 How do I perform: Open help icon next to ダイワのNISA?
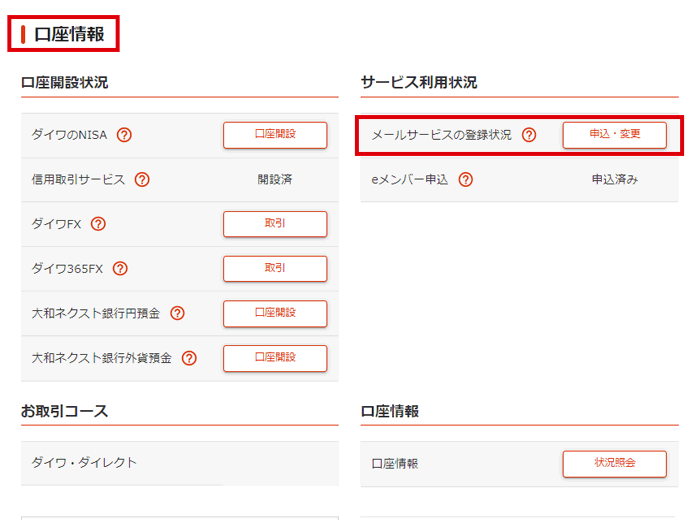124,135
